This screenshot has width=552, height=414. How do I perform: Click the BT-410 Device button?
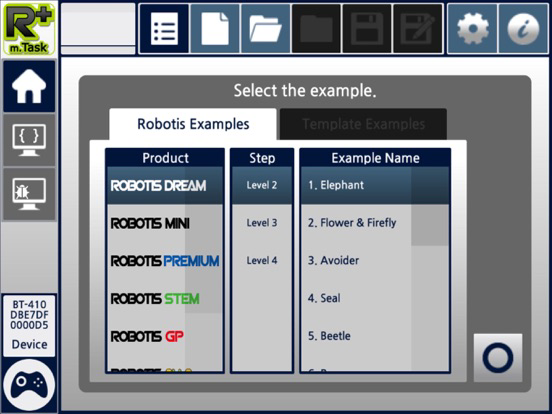click(29, 325)
